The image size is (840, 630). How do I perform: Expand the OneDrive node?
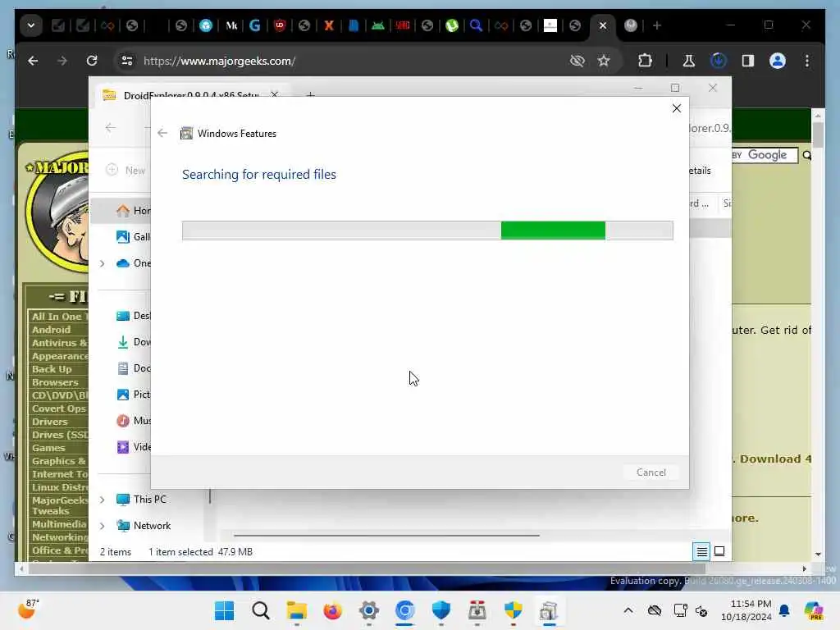(102, 263)
